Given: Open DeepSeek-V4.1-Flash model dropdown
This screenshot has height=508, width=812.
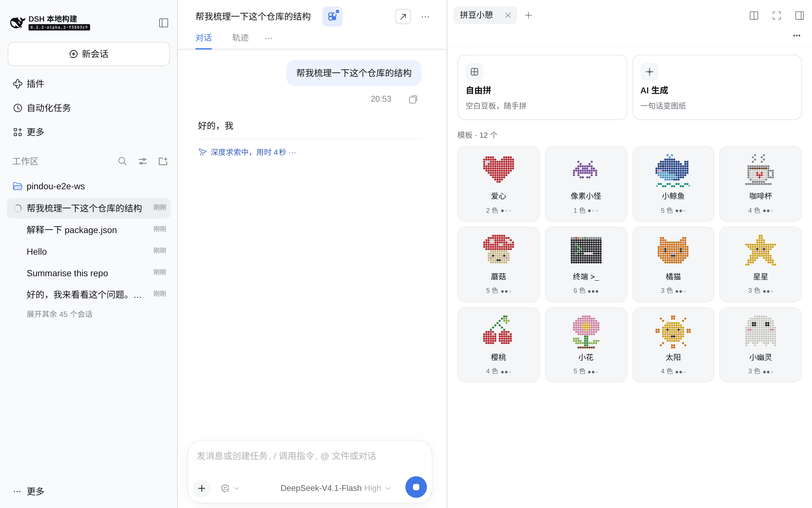Looking at the screenshot, I should [336, 488].
